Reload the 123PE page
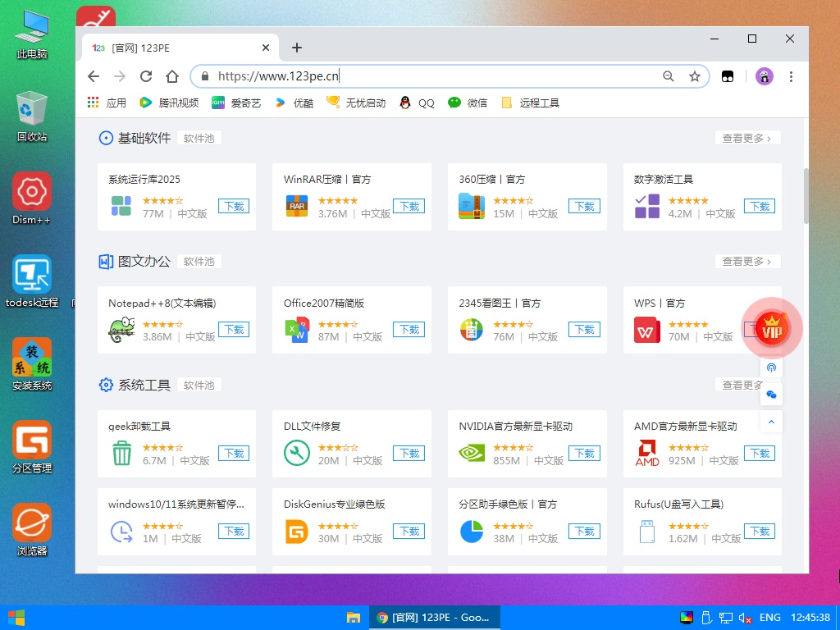The width and height of the screenshot is (840, 630). (146, 76)
